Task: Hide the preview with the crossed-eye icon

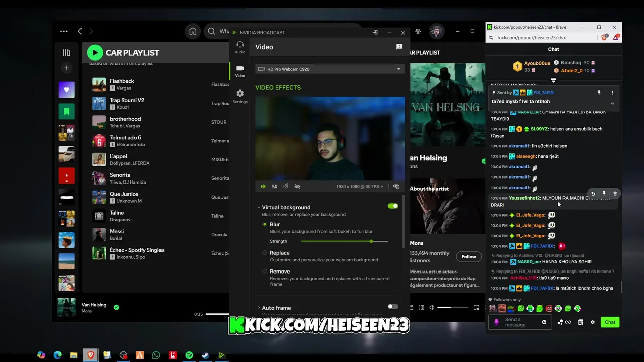Action: click(297, 186)
